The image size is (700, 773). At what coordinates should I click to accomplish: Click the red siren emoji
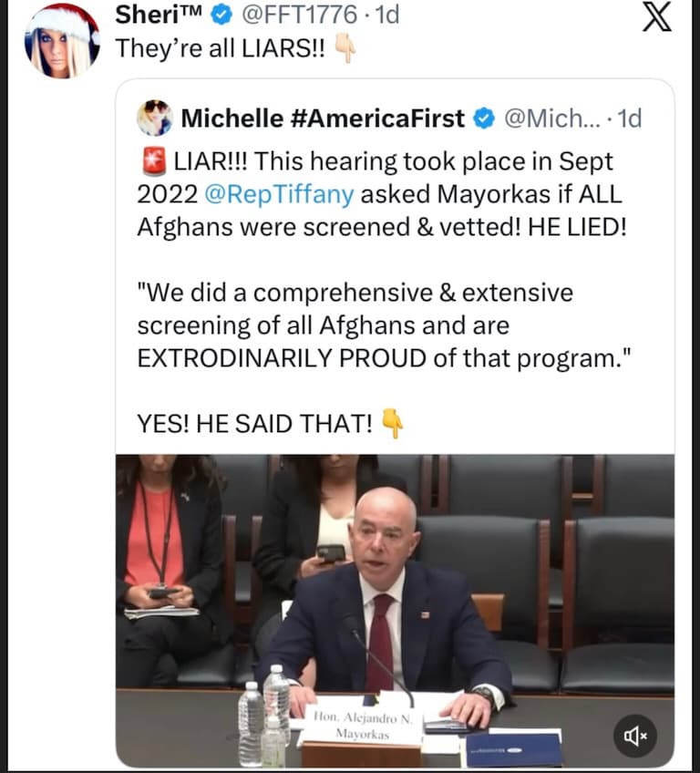pos(154,162)
